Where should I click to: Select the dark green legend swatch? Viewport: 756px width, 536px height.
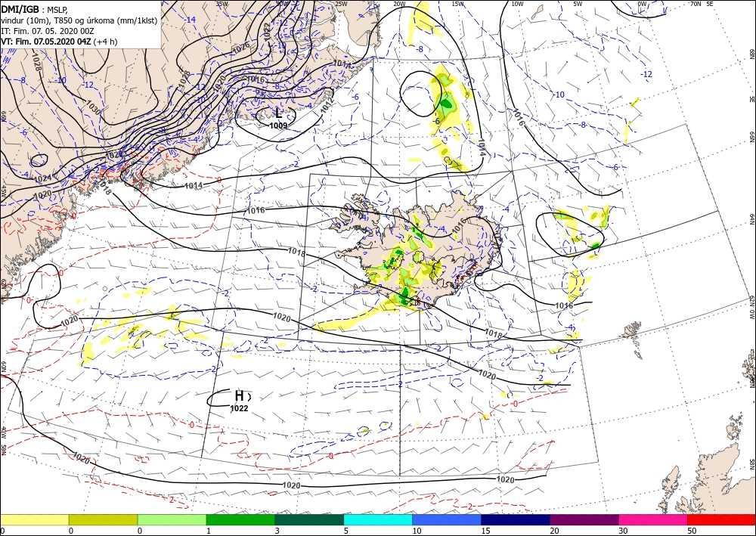pyautogui.click(x=309, y=519)
